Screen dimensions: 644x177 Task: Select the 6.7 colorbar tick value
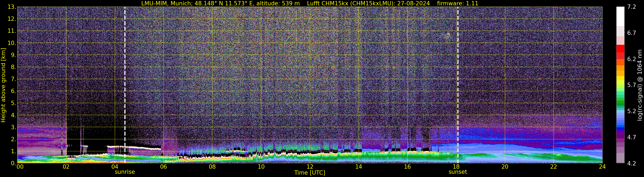click(632, 33)
